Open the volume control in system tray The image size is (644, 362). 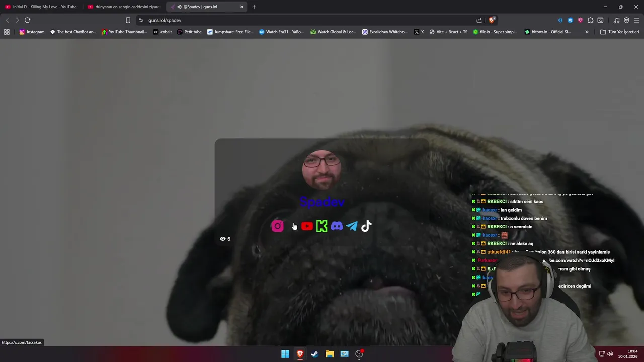click(610, 354)
